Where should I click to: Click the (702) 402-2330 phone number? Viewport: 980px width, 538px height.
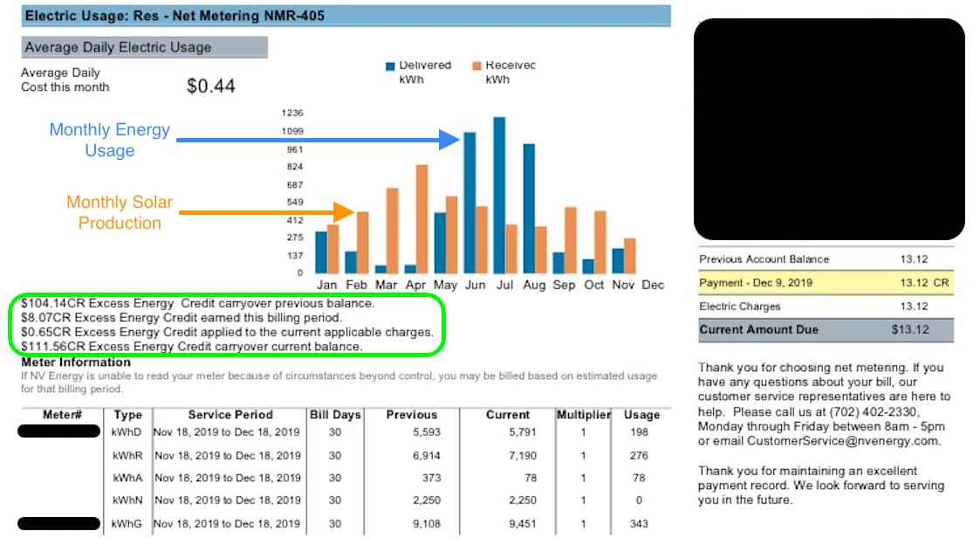tap(873, 412)
